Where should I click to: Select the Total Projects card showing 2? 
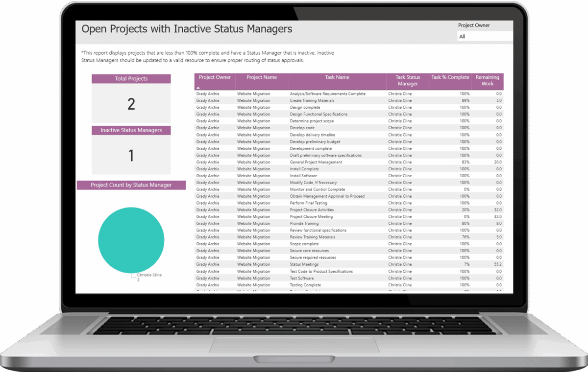[x=131, y=99]
